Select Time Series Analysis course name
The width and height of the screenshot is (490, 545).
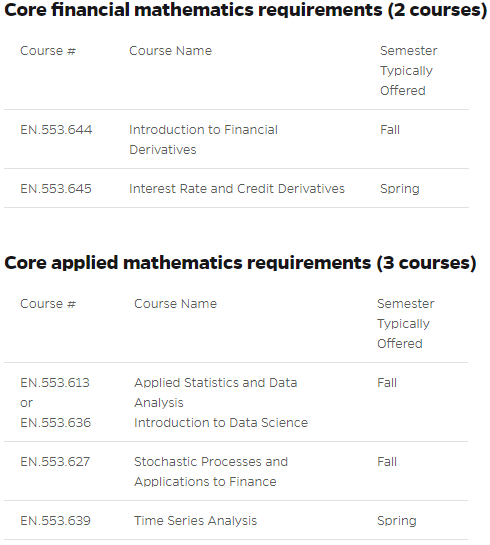195,521
